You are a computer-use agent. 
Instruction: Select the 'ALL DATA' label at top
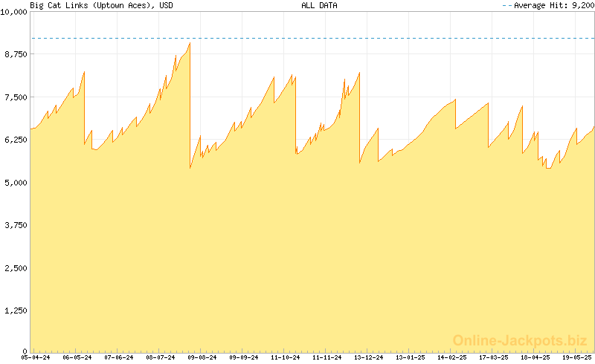click(319, 5)
